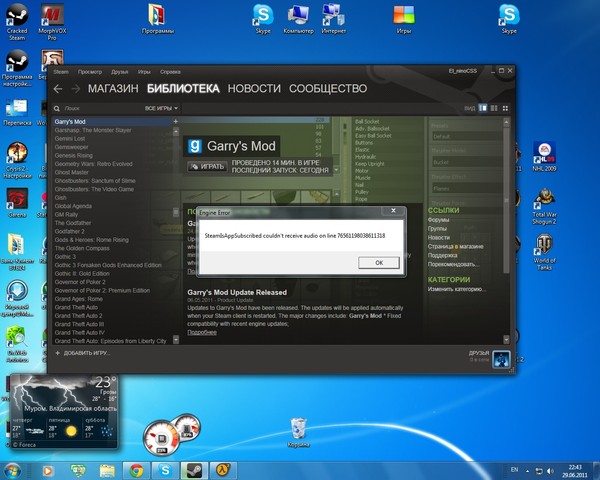Switch to the СООБЩЕСТВО tab
Viewport: 600px width, 480px height.
(x=328, y=89)
